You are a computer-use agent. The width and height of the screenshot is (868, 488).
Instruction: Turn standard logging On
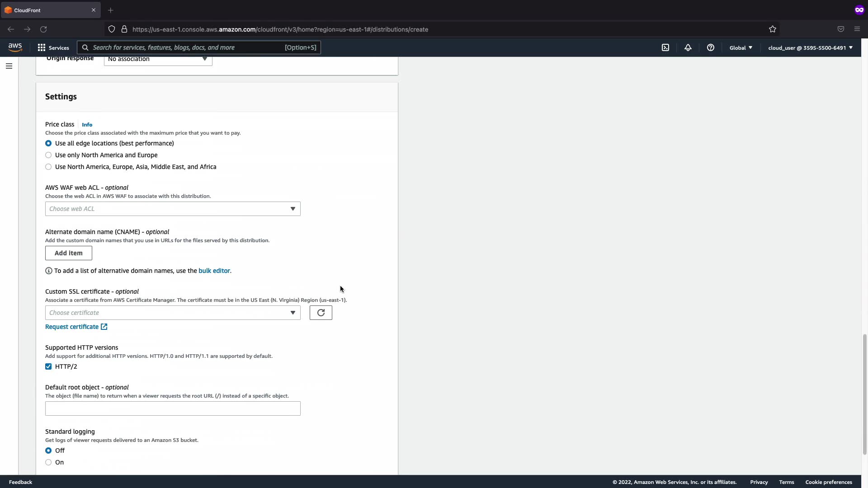pyautogui.click(x=48, y=462)
